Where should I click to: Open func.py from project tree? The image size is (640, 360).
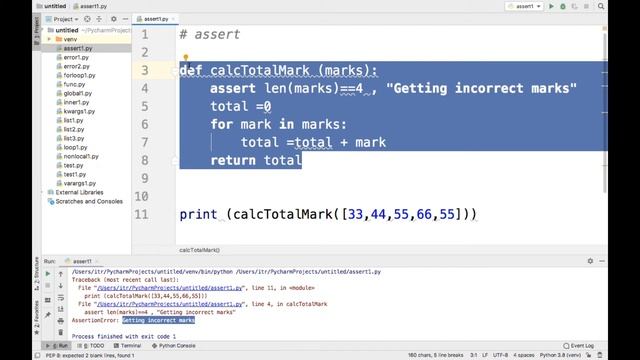(74, 84)
